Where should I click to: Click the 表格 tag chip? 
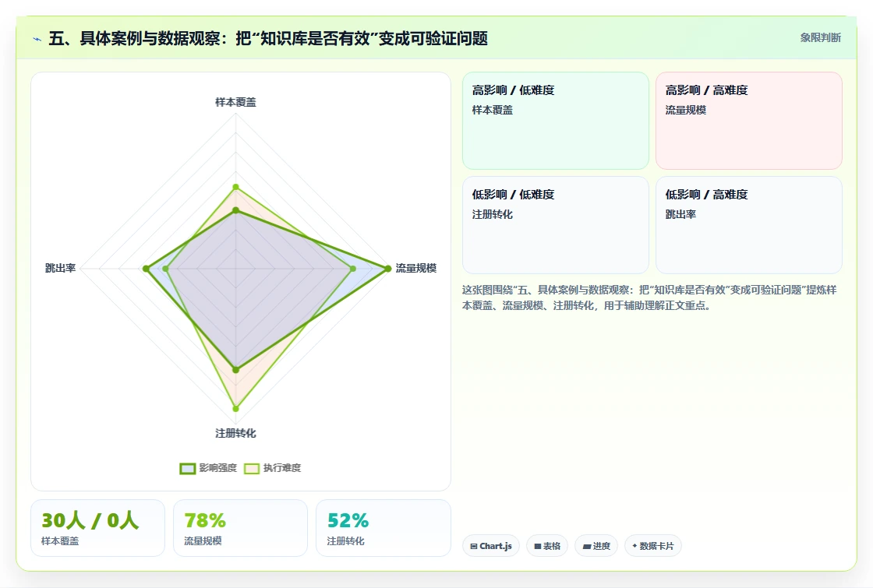click(547, 546)
